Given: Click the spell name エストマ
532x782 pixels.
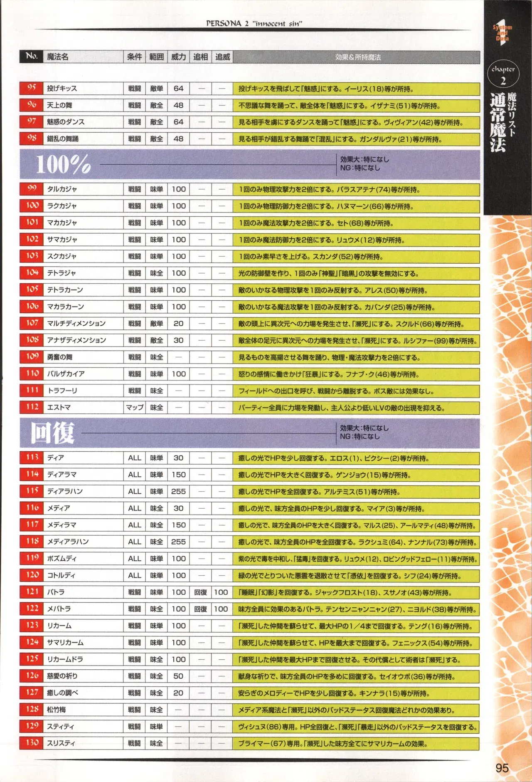Looking at the screenshot, I should click(59, 408).
